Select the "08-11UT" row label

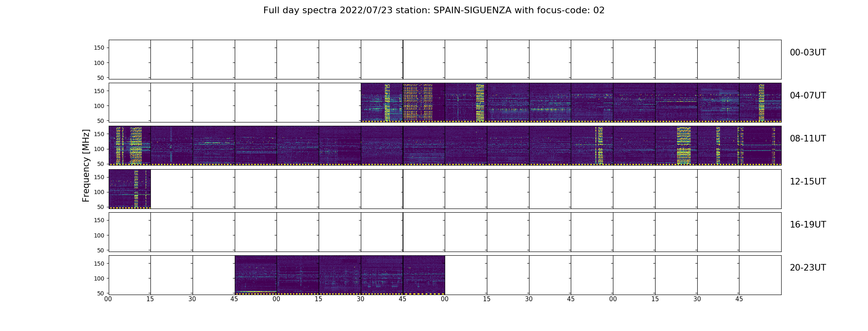coord(808,139)
